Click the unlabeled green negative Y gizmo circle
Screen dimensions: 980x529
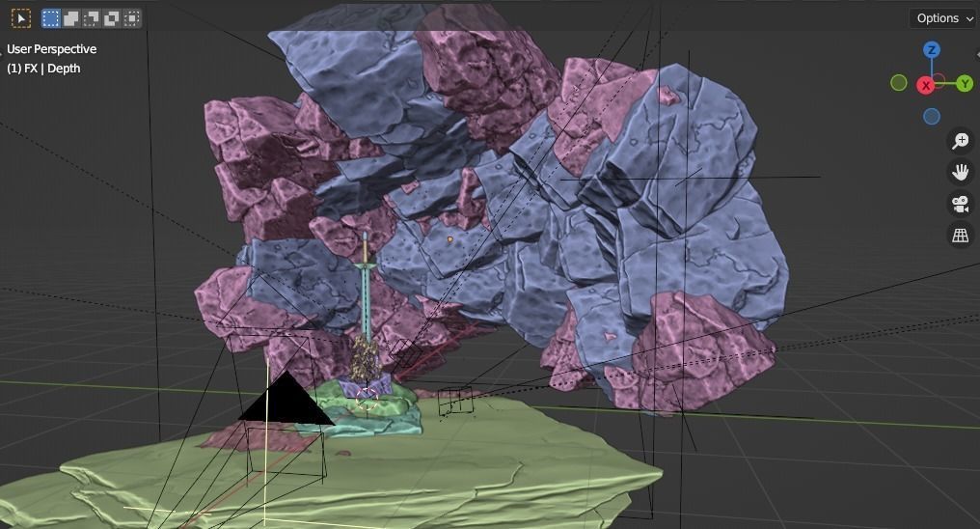(899, 83)
